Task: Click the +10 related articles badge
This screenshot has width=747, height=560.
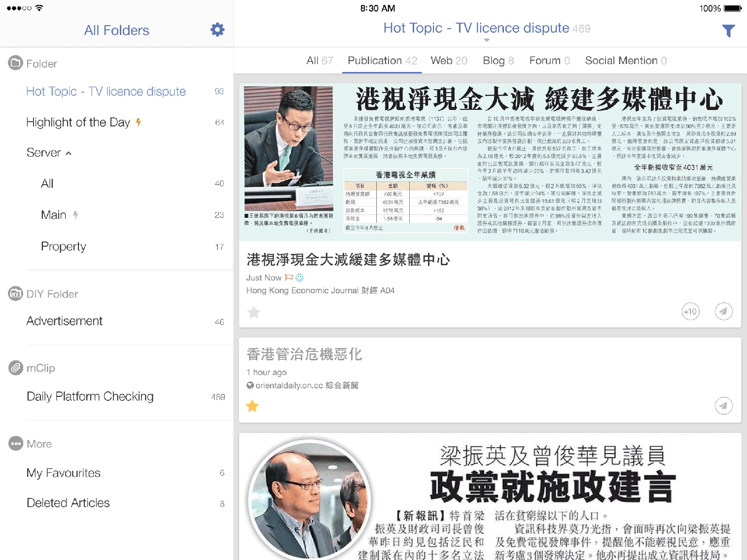Action: coord(690,312)
